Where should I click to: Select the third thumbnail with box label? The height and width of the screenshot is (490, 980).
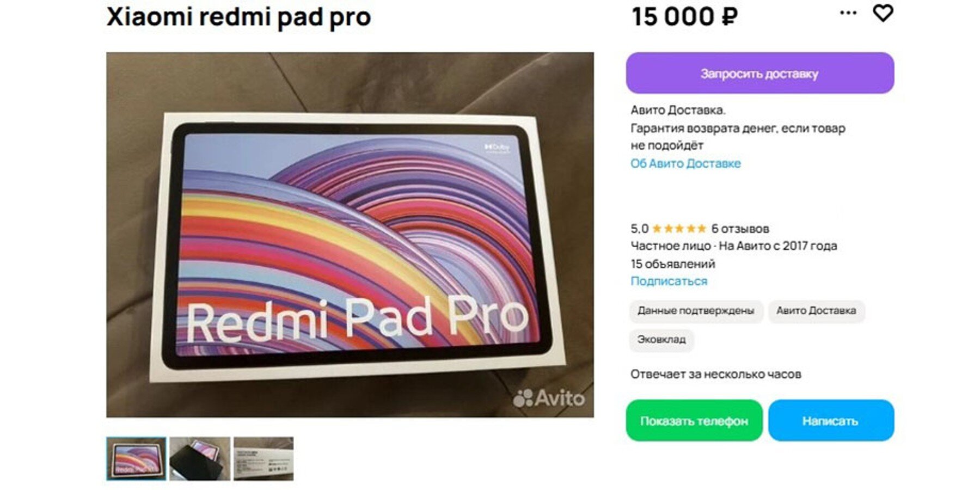(x=264, y=458)
